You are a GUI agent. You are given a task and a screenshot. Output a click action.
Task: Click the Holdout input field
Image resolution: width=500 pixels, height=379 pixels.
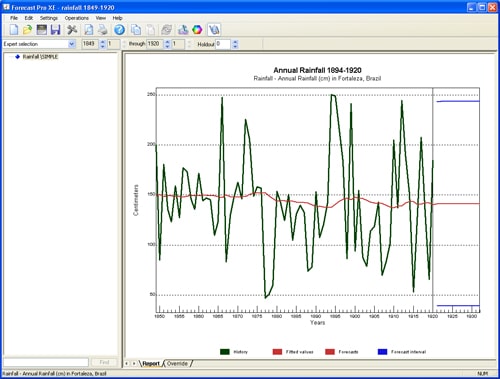coord(223,44)
